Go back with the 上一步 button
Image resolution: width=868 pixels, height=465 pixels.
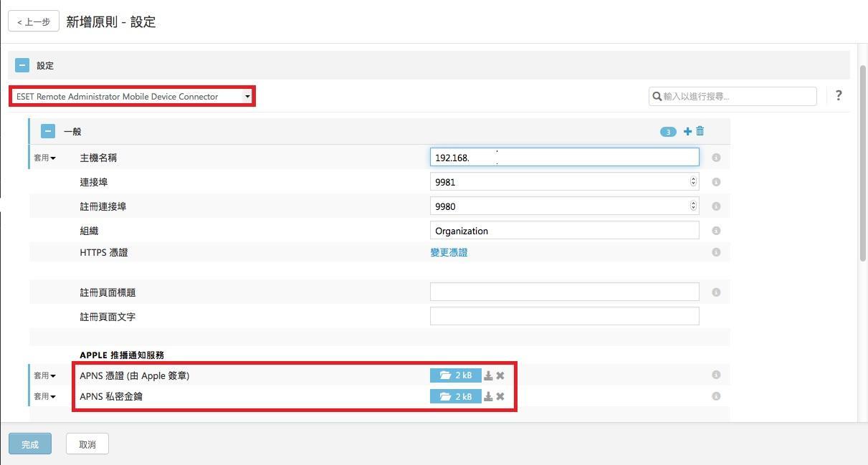pos(34,21)
